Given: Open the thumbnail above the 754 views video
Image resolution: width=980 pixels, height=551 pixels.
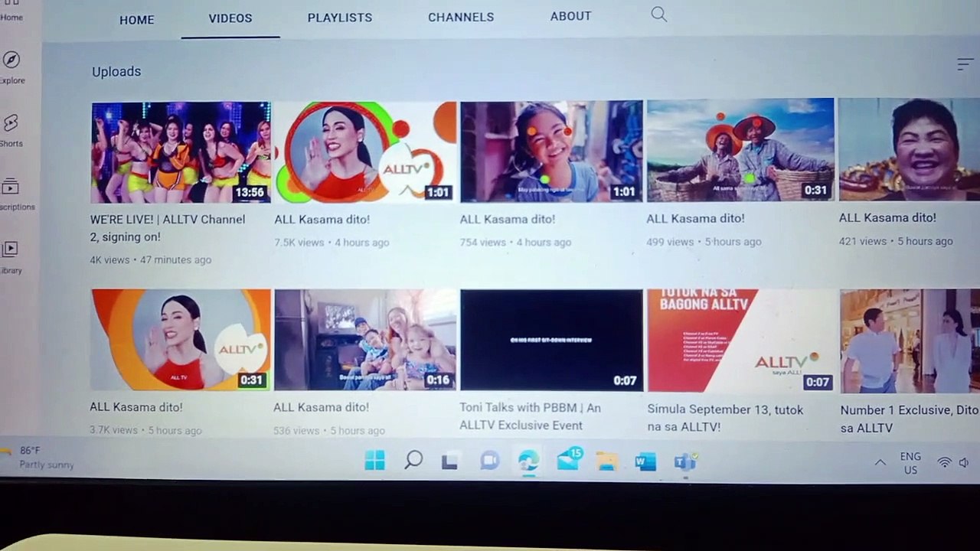Looking at the screenshot, I should coord(551,152).
